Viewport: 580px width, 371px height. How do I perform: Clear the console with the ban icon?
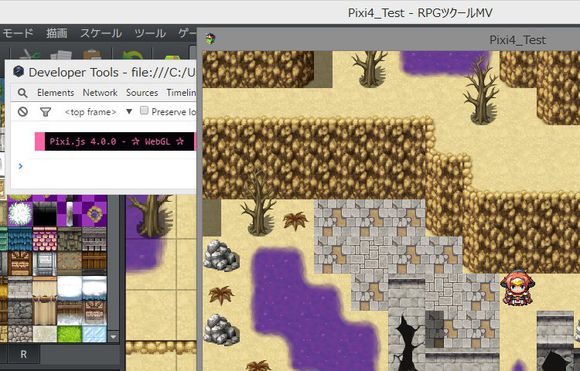point(23,112)
